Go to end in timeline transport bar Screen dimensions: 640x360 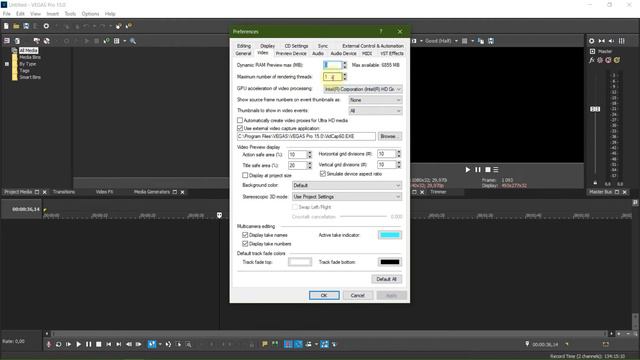[x=118, y=344]
